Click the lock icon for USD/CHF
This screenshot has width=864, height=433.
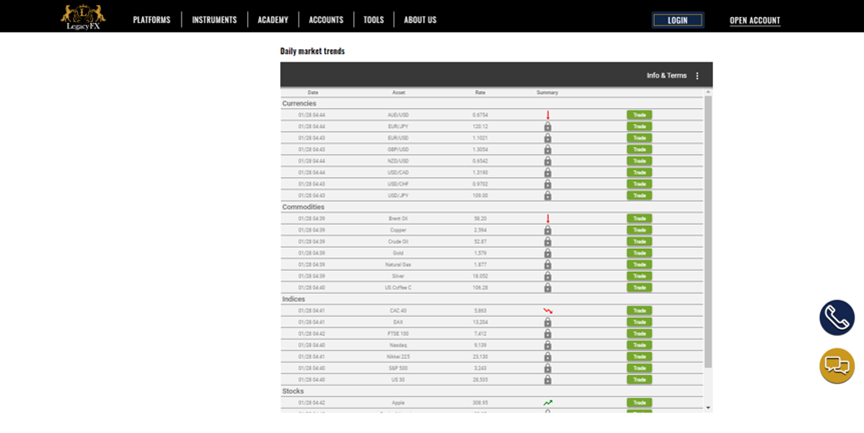click(x=548, y=184)
